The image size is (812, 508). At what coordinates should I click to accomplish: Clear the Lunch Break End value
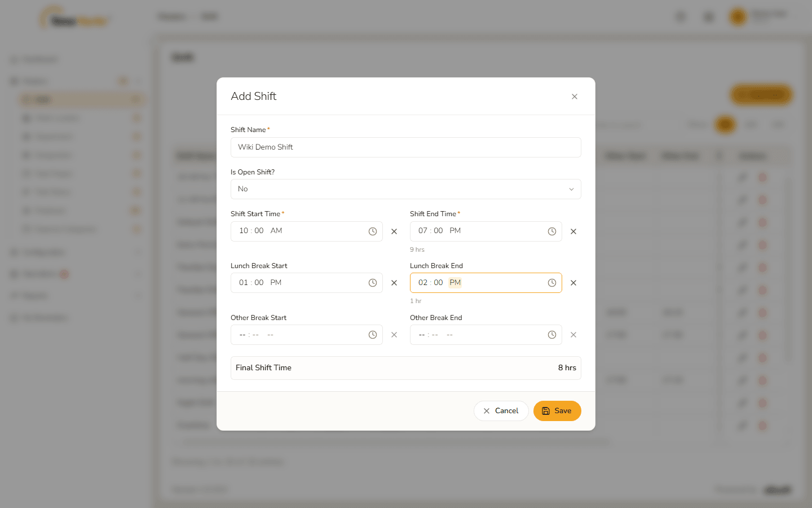point(573,283)
